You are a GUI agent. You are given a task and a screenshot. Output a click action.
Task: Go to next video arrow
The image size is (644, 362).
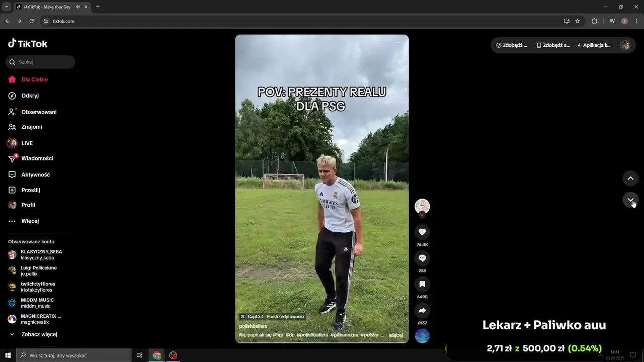(630, 200)
